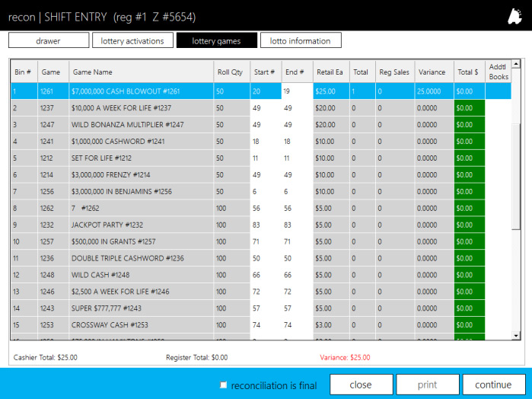The width and height of the screenshot is (532, 399).
Task: Click the Register Total: $0.00 label
Action: pyautogui.click(x=197, y=357)
